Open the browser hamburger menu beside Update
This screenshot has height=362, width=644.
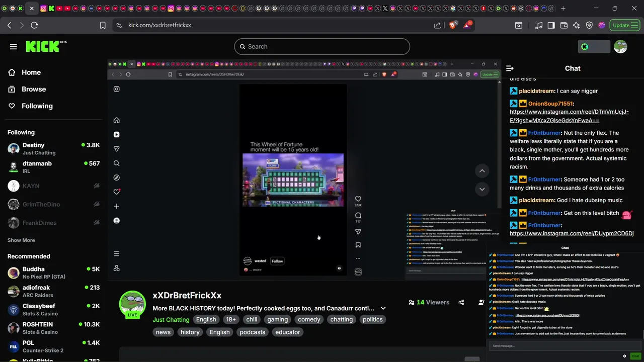[634, 25]
